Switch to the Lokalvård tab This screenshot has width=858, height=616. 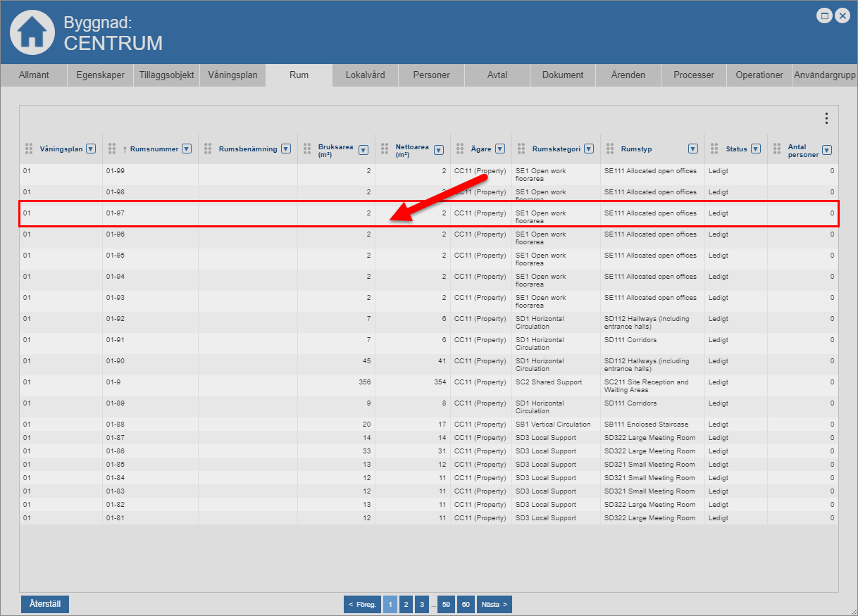pos(365,75)
